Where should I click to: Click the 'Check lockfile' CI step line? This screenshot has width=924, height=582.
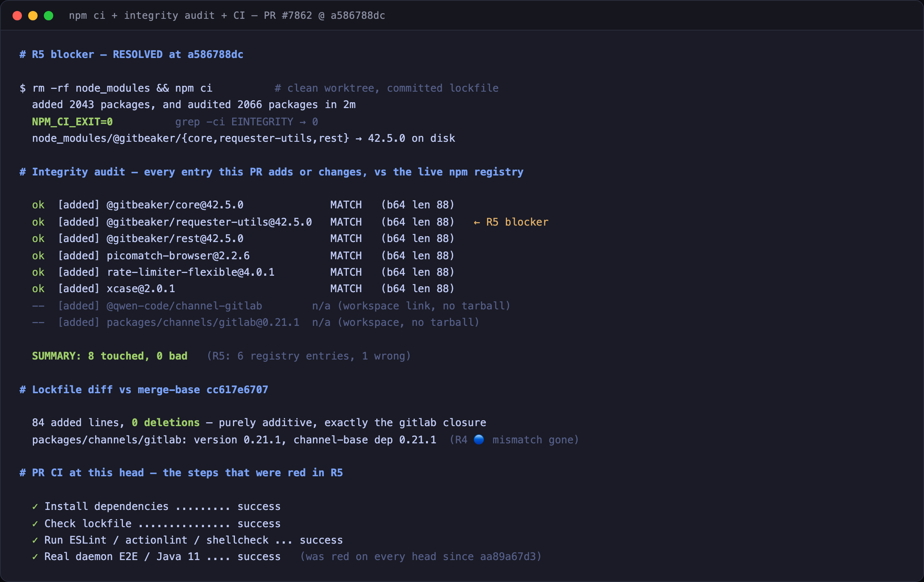tap(157, 524)
